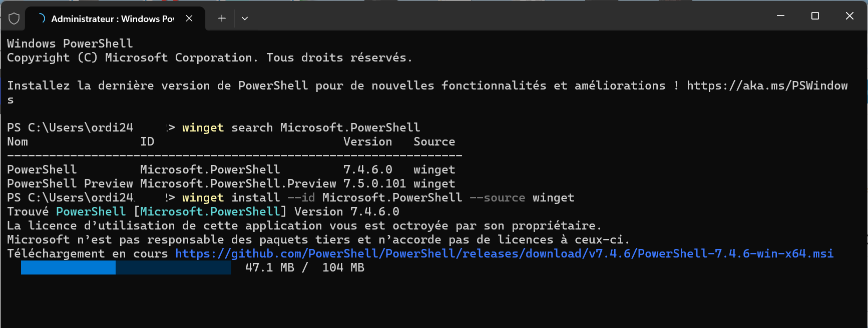The height and width of the screenshot is (328, 868).
Task: Click the PowerShell tab loading spinner icon
Action: (42, 18)
